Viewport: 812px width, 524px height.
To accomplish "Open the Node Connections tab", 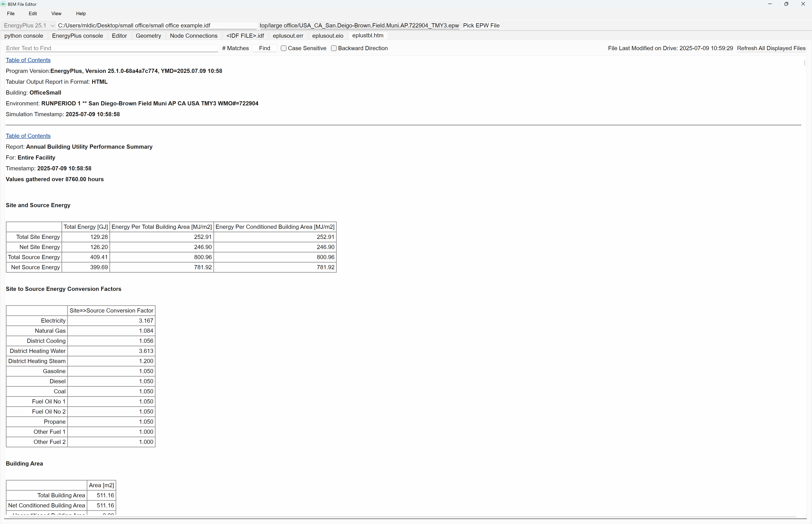I will (193, 36).
